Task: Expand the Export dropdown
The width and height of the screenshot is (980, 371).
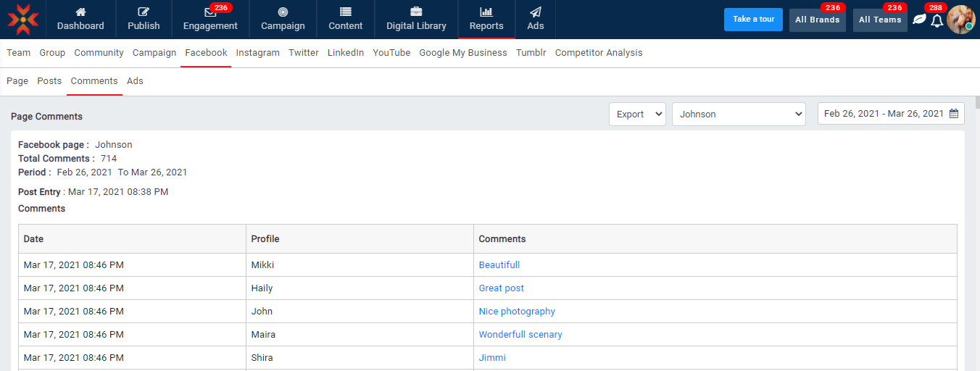Action: point(637,114)
